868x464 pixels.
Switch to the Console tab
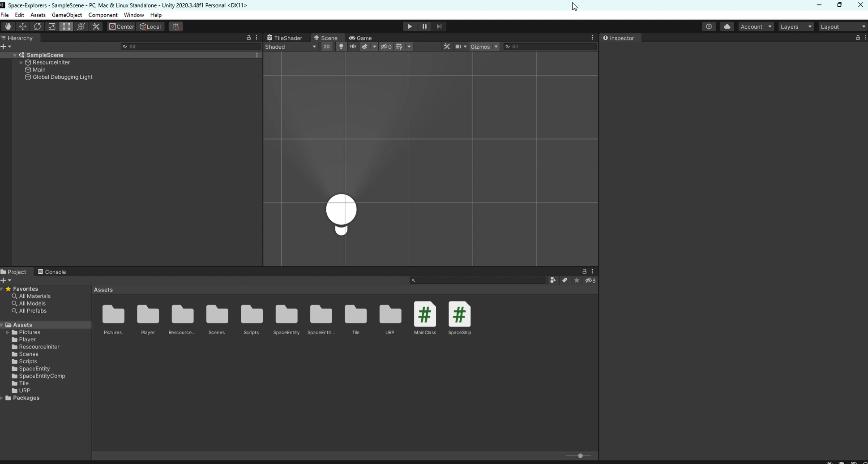click(52, 272)
